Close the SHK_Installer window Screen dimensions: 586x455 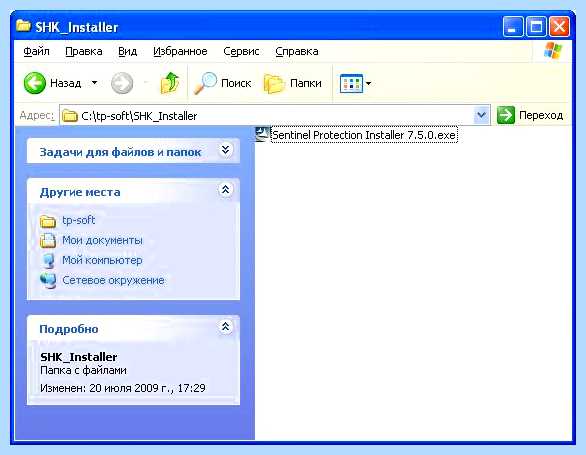pyautogui.click(x=559, y=27)
